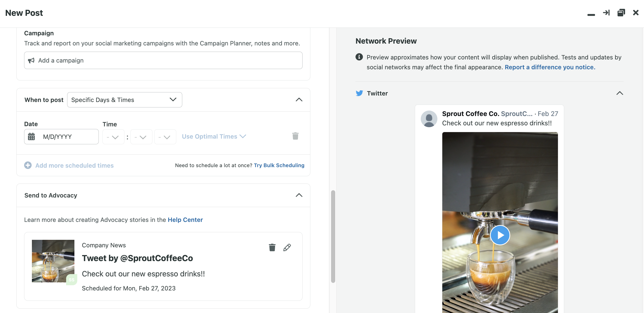Click the SS badge on story thumbnail
The width and height of the screenshot is (644, 313).
72,280
